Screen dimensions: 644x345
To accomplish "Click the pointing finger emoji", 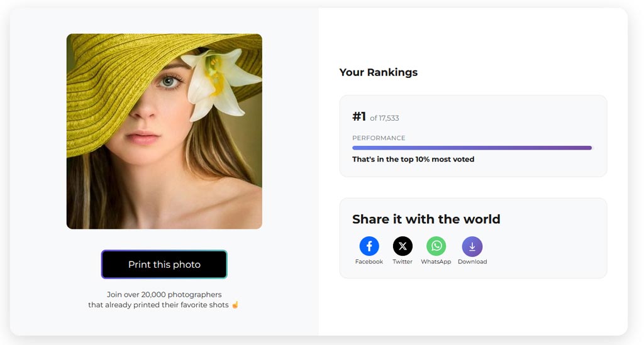I will tap(235, 305).
